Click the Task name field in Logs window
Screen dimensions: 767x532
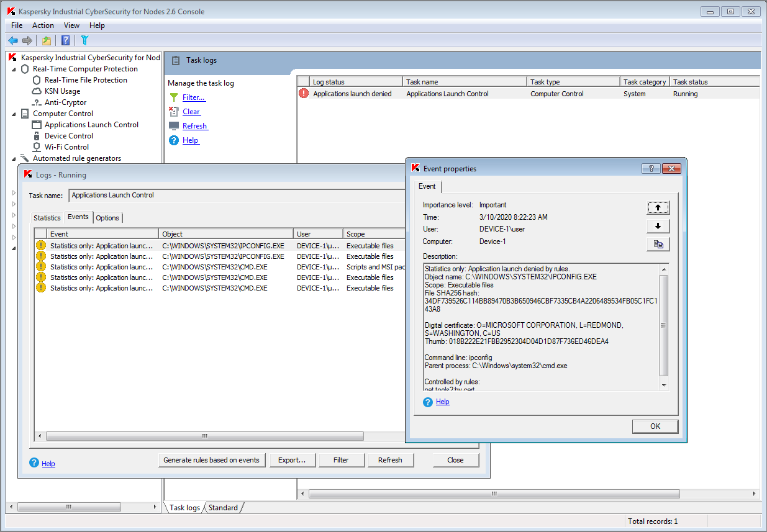point(236,196)
